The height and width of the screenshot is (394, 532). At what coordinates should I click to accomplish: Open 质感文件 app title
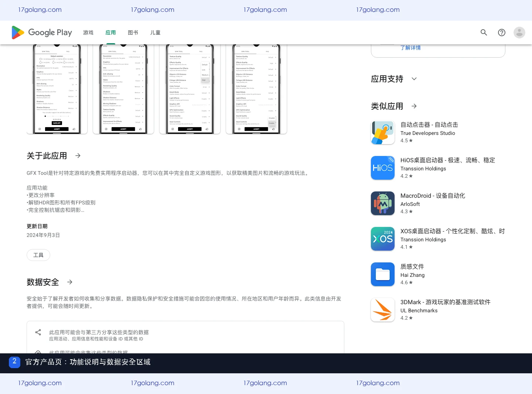click(412, 266)
